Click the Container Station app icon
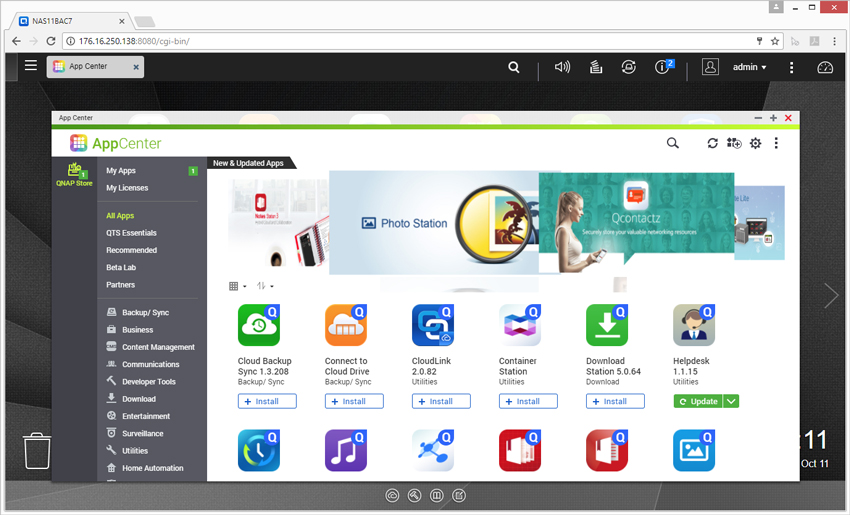Viewport: 850px width, 515px height. point(520,325)
